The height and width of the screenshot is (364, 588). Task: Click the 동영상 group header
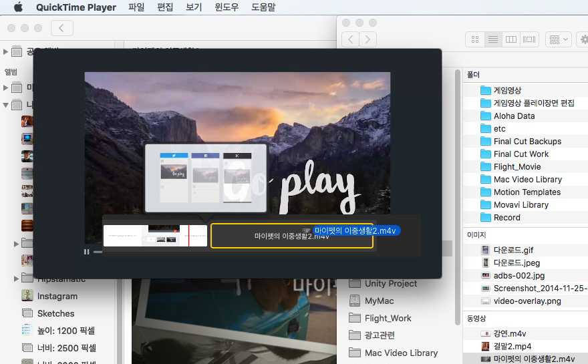(476, 319)
